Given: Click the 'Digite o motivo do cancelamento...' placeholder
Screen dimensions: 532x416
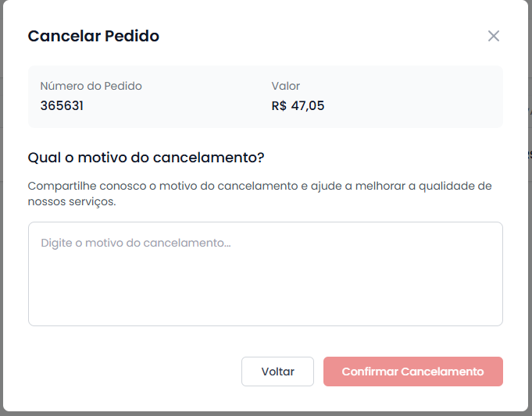Looking at the screenshot, I should [x=135, y=243].
